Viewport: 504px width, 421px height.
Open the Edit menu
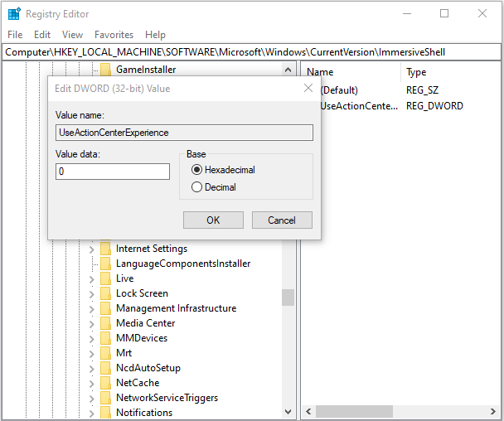(42, 35)
